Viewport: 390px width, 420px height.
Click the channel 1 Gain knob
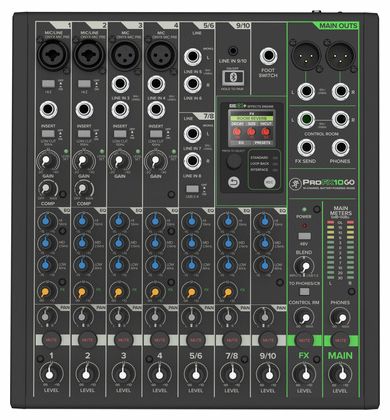click(x=48, y=161)
